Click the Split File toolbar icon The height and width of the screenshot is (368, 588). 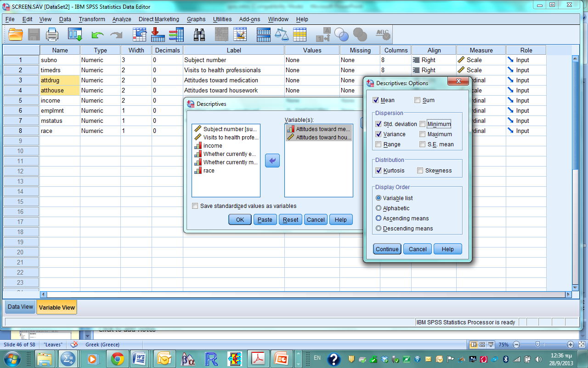[x=264, y=34]
